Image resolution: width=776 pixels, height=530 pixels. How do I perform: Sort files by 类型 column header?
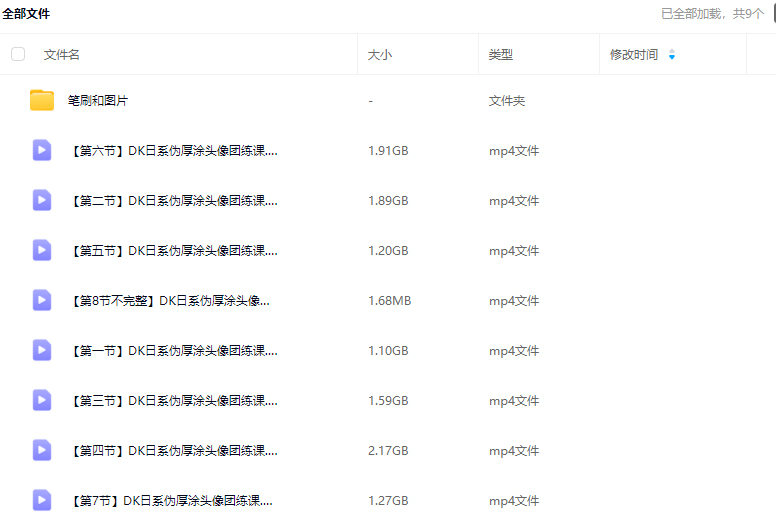(501, 55)
